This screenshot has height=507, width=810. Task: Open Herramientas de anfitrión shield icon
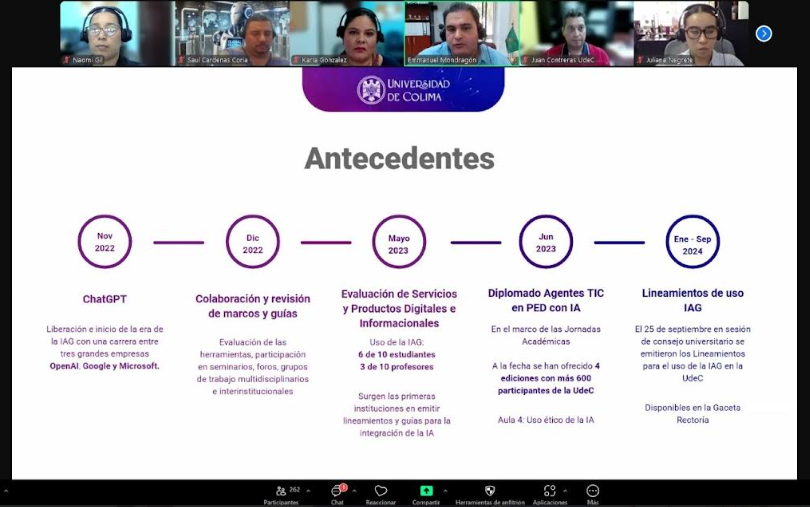(489, 491)
